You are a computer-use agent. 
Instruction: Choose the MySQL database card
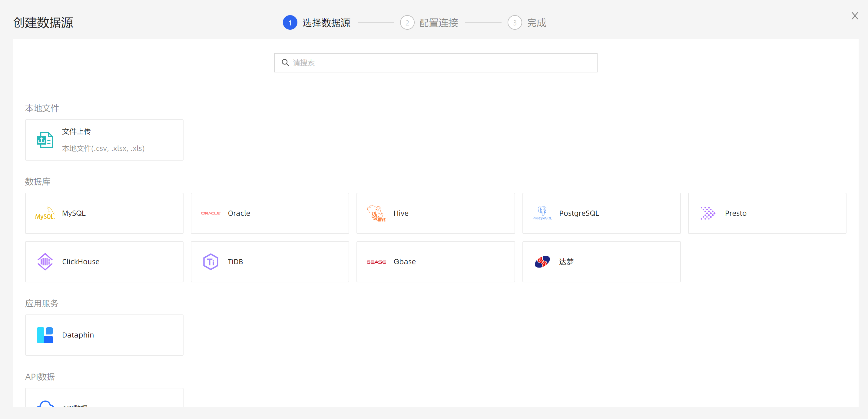coord(104,213)
